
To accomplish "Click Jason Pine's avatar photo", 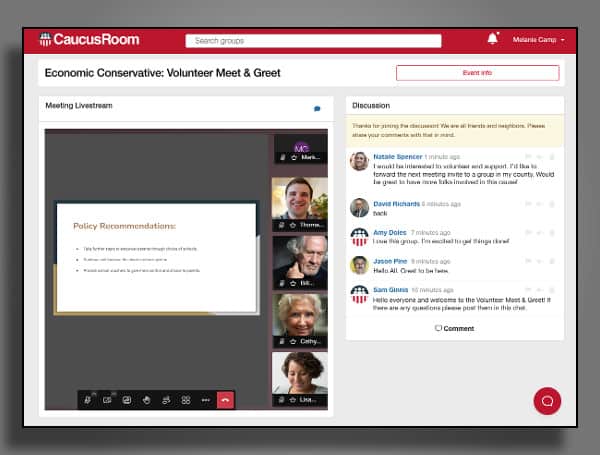I will [359, 265].
